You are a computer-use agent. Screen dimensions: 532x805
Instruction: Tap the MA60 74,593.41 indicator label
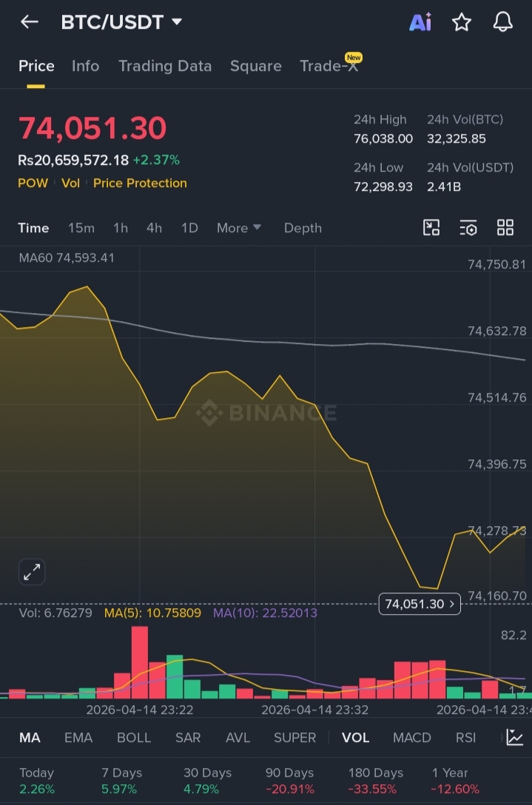pyautogui.click(x=67, y=257)
